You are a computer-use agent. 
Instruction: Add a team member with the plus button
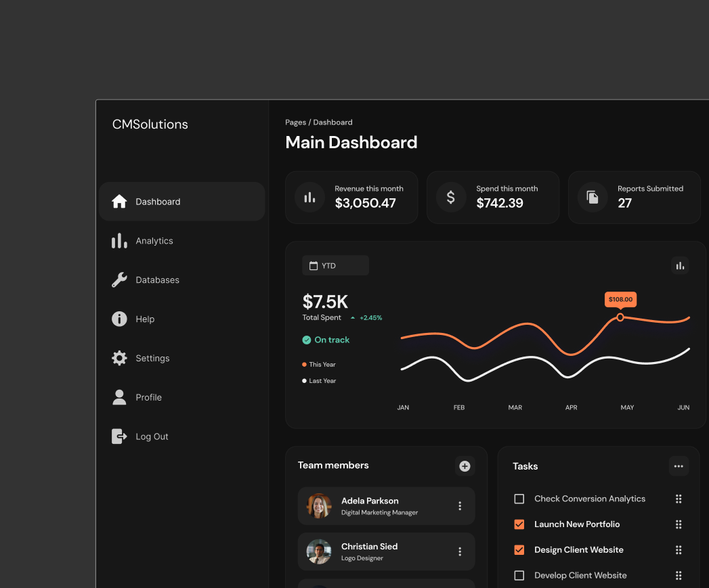465,466
